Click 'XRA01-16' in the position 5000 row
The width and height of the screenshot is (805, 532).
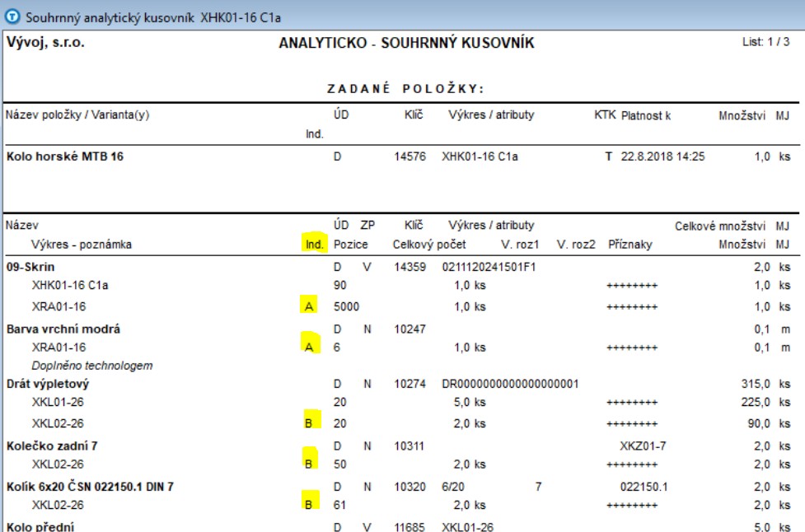point(59,307)
